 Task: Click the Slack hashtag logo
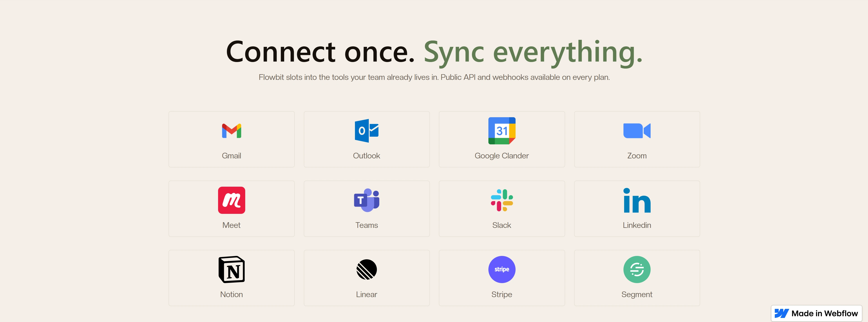pos(502,200)
